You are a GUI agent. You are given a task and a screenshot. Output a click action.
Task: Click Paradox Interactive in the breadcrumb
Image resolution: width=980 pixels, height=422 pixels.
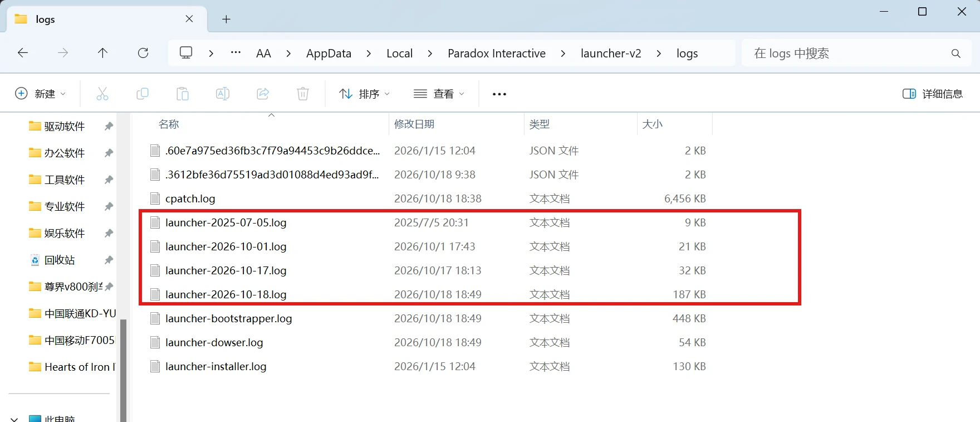point(497,54)
